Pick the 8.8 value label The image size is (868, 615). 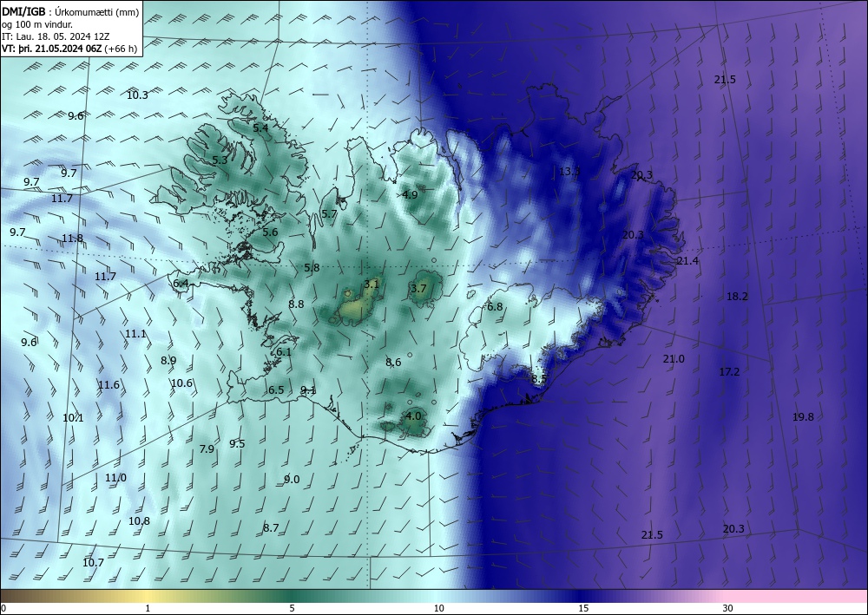(296, 304)
